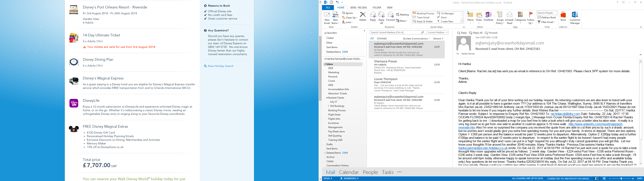Delete the selected email with ribbon Delete
This screenshot has height=181, width=644.
click(x=362, y=16)
